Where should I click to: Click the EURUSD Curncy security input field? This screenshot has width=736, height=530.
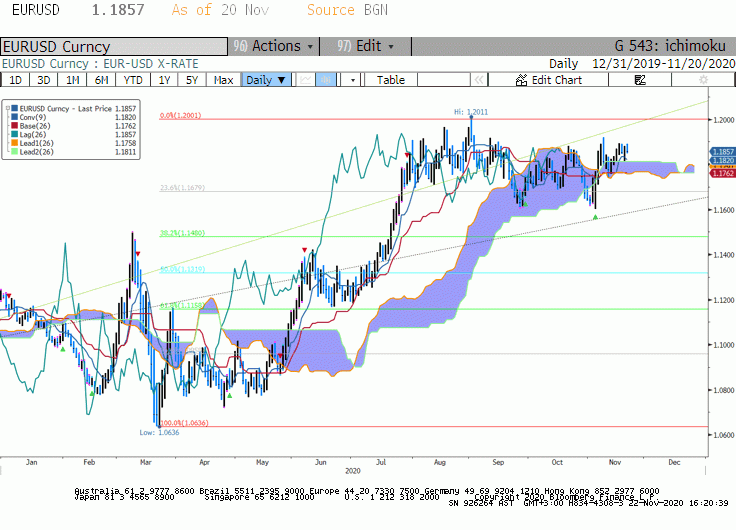pyautogui.click(x=114, y=47)
